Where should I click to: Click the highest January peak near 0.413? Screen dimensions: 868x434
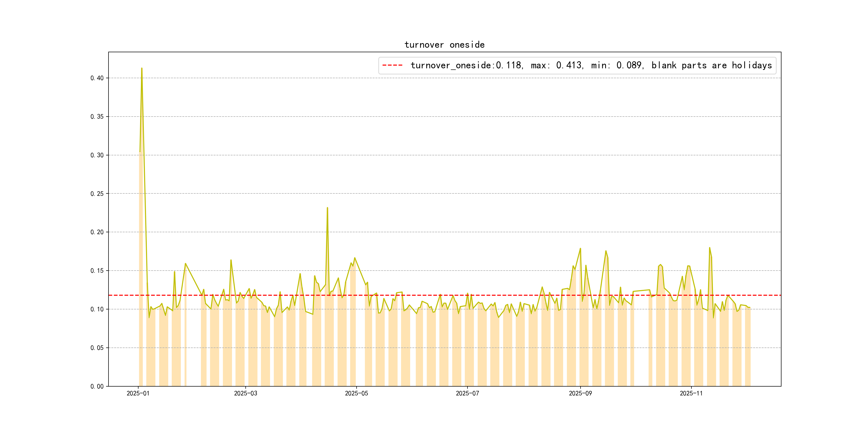pyautogui.click(x=142, y=68)
